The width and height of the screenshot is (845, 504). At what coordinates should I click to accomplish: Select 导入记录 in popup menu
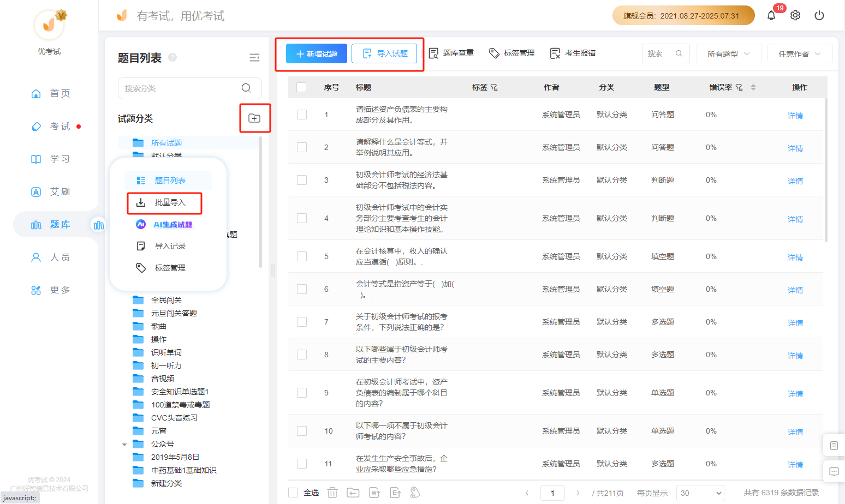[168, 246]
